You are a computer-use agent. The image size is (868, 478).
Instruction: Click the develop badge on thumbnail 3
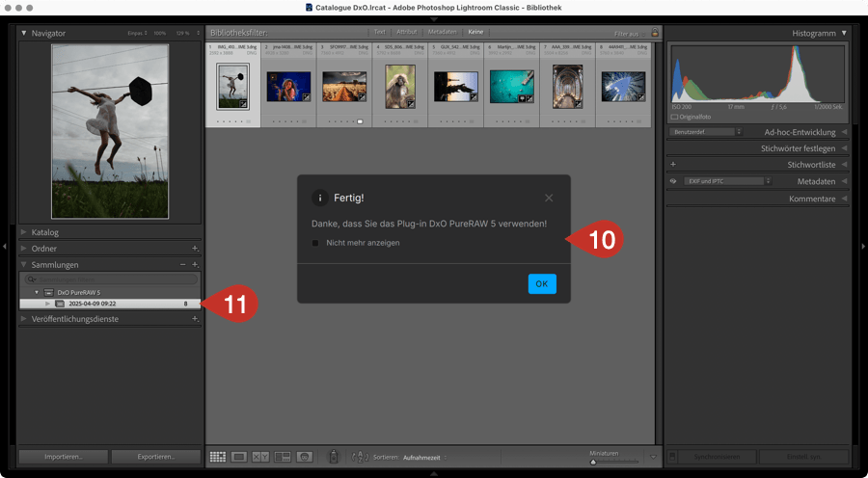362,97
